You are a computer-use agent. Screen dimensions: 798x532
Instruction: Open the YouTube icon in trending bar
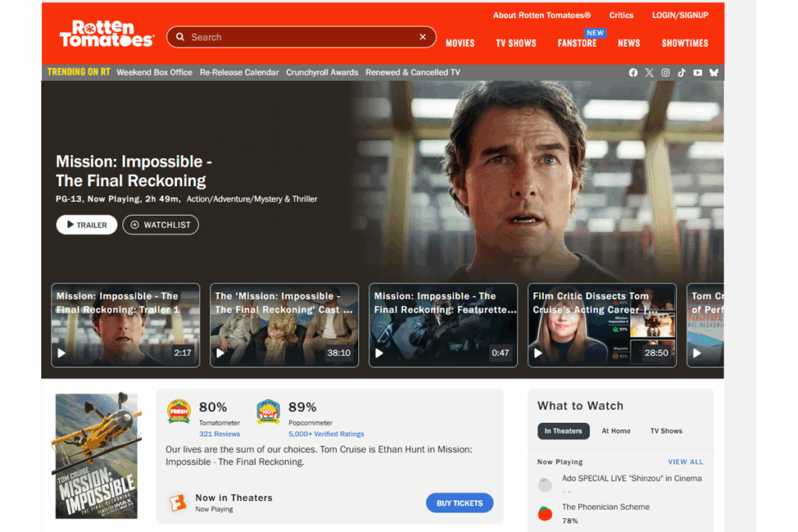(x=697, y=72)
